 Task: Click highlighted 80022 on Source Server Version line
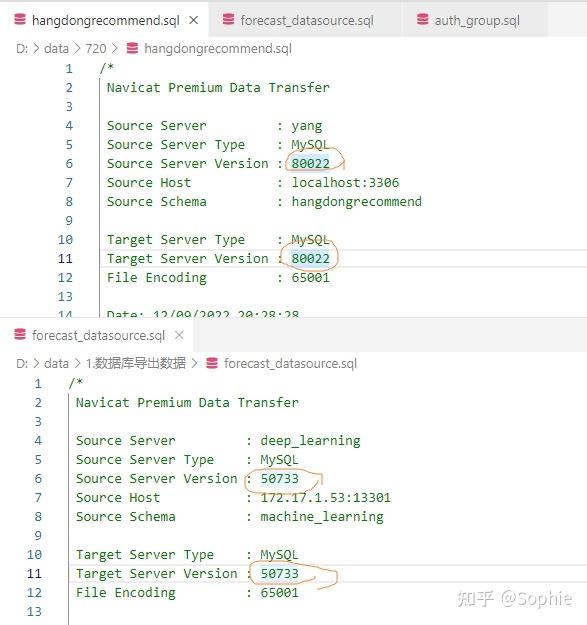(310, 163)
